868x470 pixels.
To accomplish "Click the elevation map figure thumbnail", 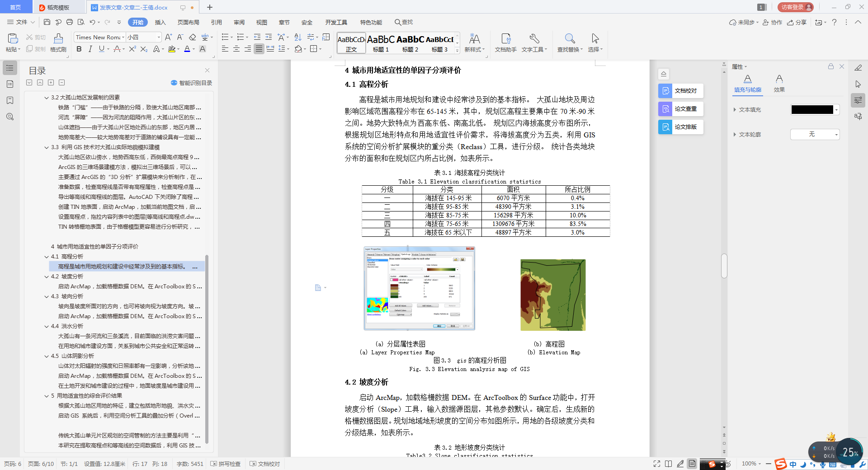I will (553, 295).
